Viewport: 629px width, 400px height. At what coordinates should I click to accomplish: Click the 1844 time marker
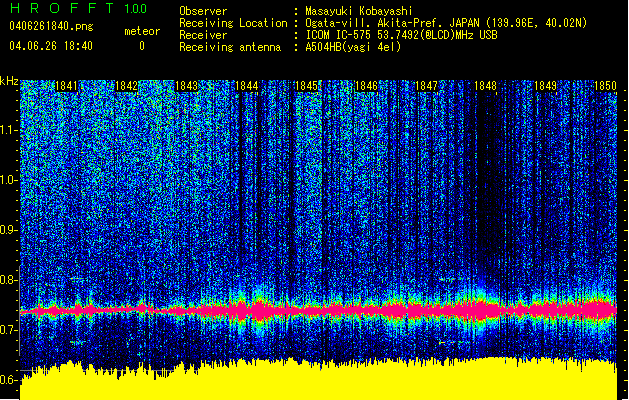(247, 86)
